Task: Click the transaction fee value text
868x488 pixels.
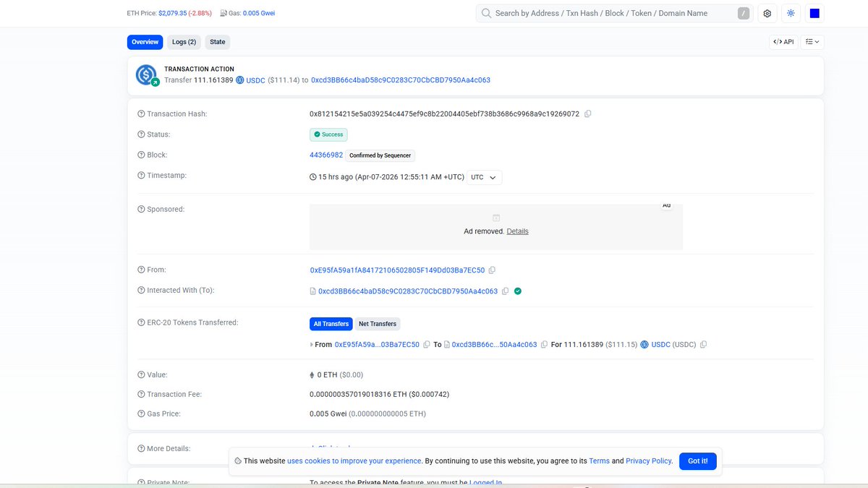Action: click(x=379, y=395)
